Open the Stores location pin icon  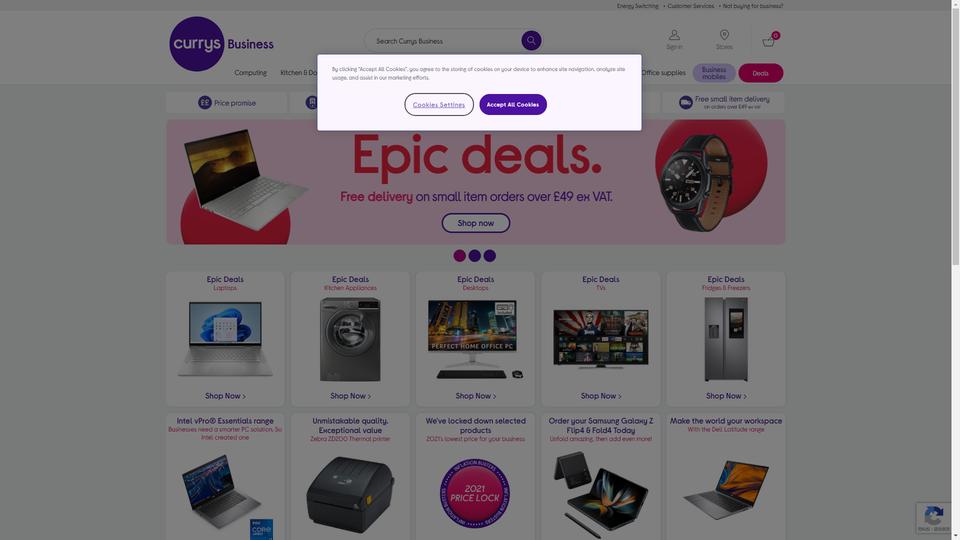click(x=724, y=35)
